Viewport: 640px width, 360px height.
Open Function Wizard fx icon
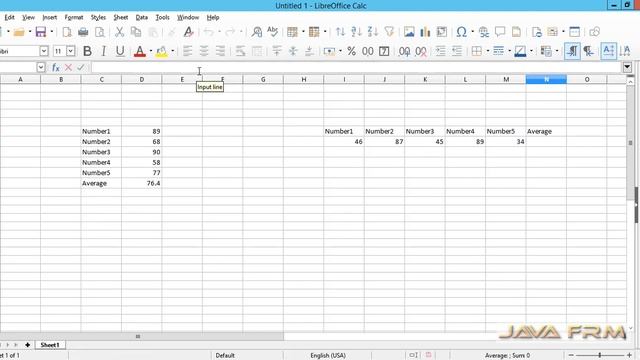(56, 67)
